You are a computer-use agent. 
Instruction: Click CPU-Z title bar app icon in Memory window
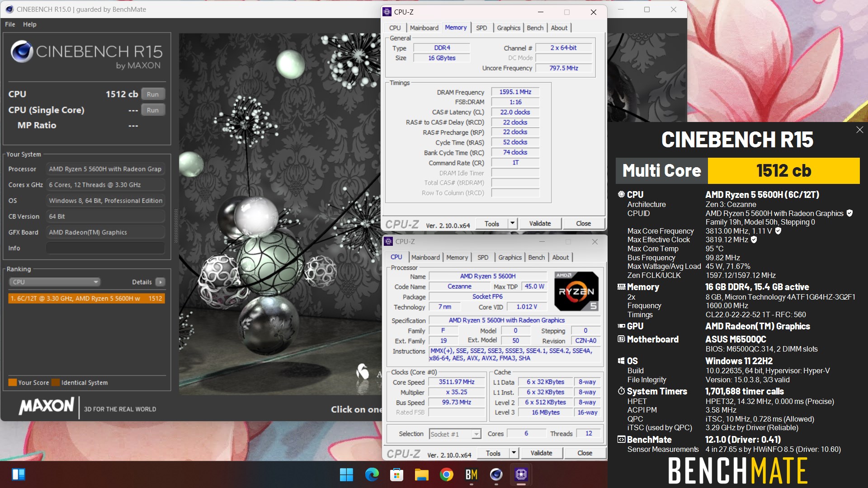tap(387, 12)
